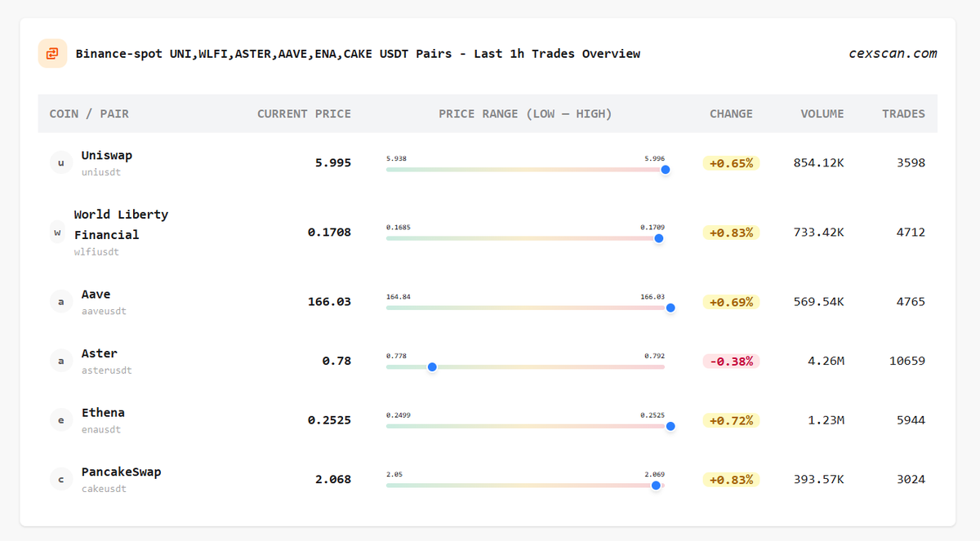The height and width of the screenshot is (541, 980).
Task: Click the Ethena price range slider handle
Action: click(x=670, y=426)
